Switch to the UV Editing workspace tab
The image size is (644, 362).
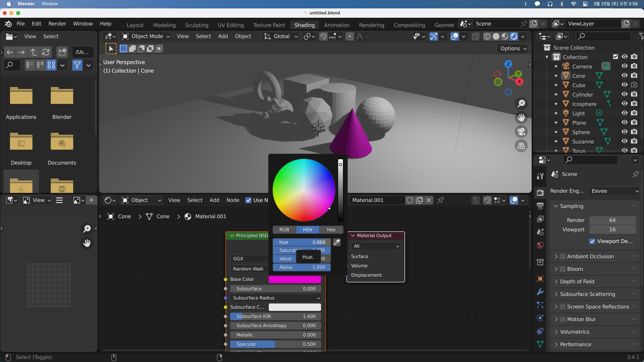(230, 25)
